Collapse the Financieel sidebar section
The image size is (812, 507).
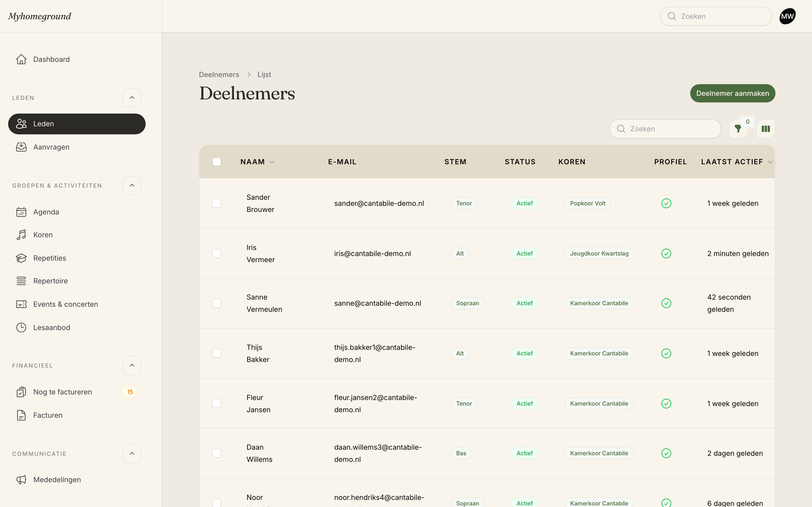click(132, 365)
